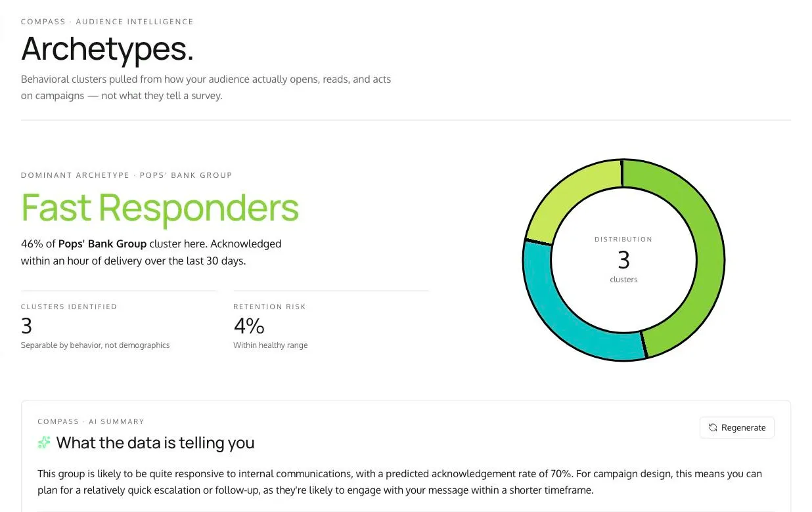Click the AI summary paragraph text

tap(399, 482)
